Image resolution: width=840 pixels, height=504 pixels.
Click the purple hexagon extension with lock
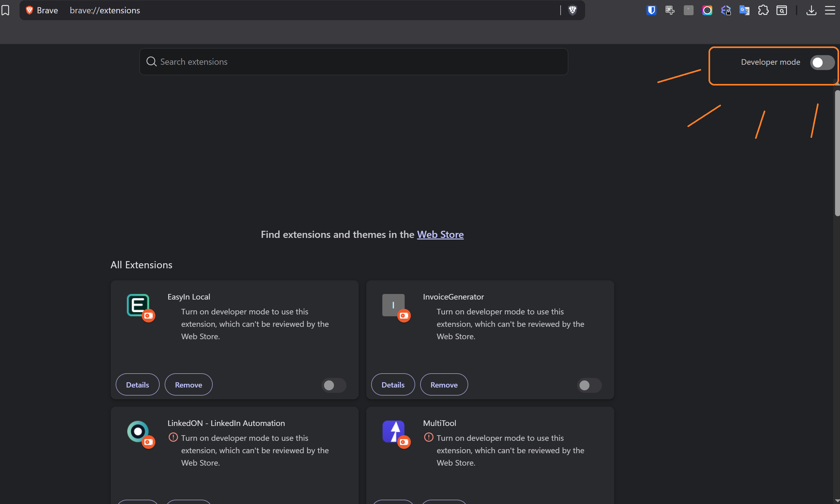tap(726, 10)
